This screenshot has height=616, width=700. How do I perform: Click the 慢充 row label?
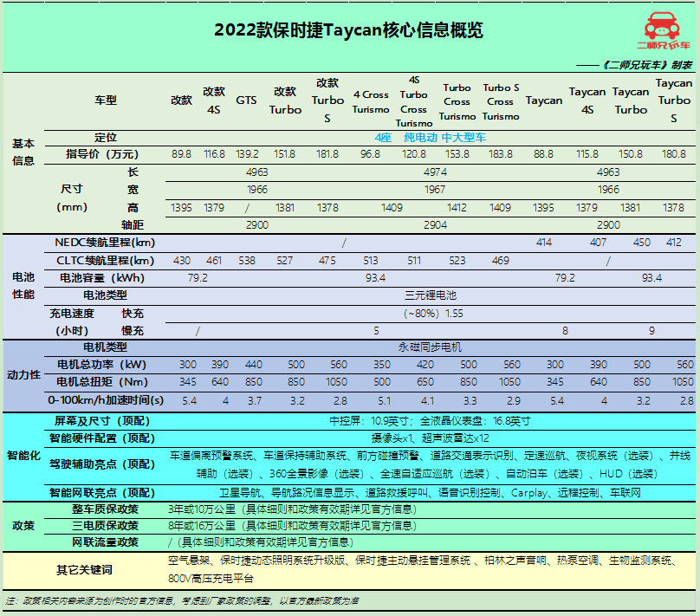coord(133,331)
